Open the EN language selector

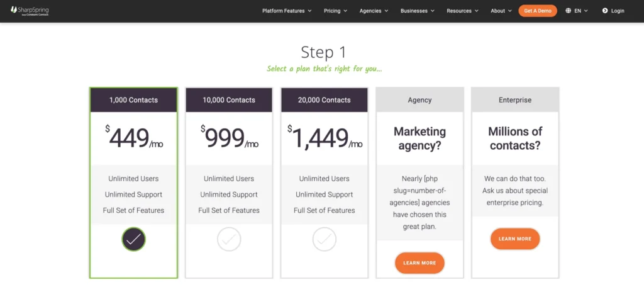pyautogui.click(x=581, y=11)
